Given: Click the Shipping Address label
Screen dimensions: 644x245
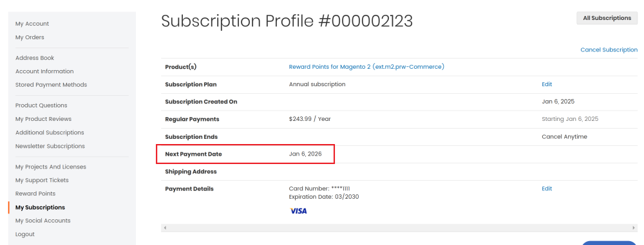Looking at the screenshot, I should pyautogui.click(x=191, y=172).
